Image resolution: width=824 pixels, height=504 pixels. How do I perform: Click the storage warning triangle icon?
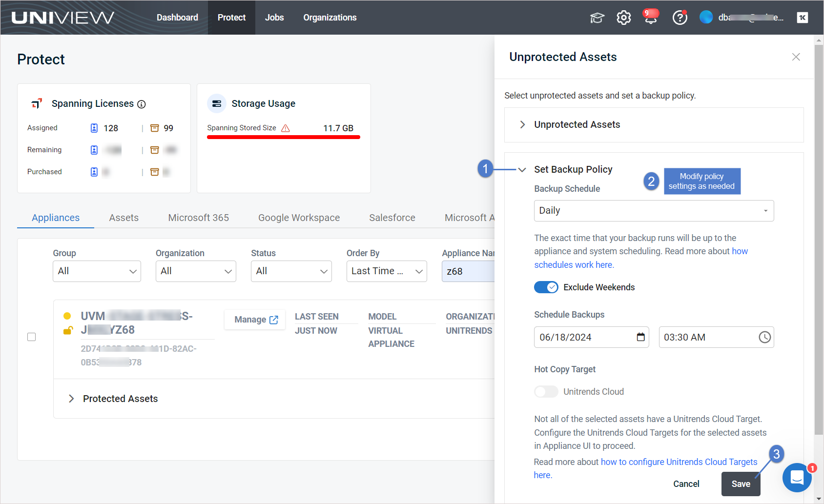point(286,128)
